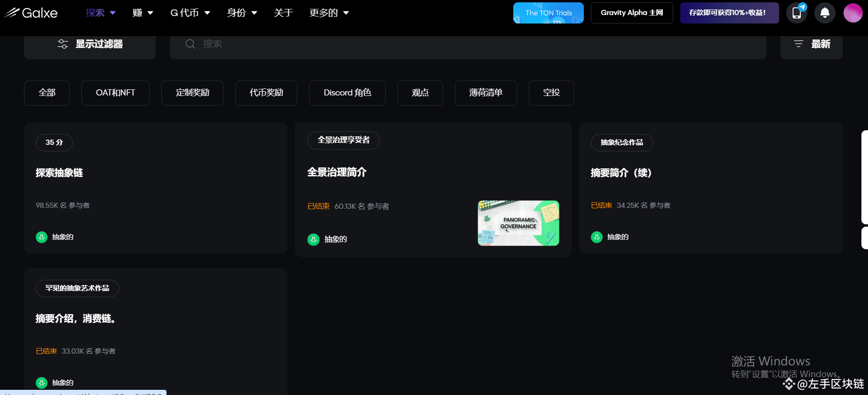Open the user profile avatar
Viewport: 868px width, 395px height.
pyautogui.click(x=853, y=13)
